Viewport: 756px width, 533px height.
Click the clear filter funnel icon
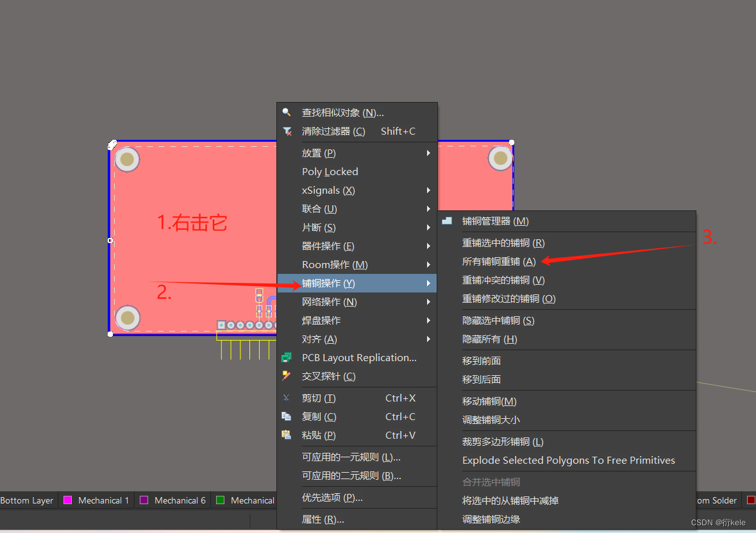pos(287,131)
